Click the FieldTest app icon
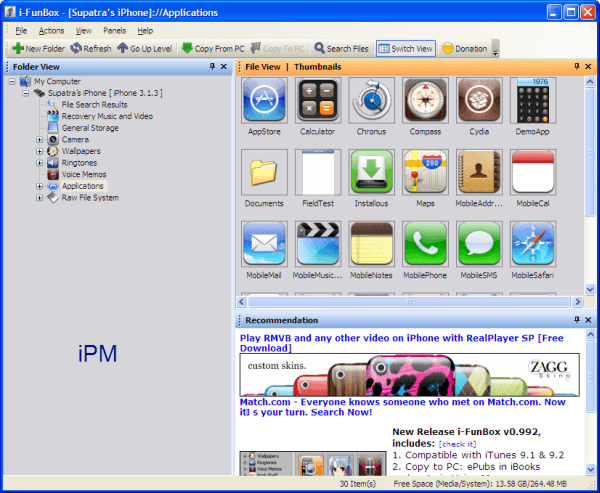The width and height of the screenshot is (600, 493). [318, 172]
